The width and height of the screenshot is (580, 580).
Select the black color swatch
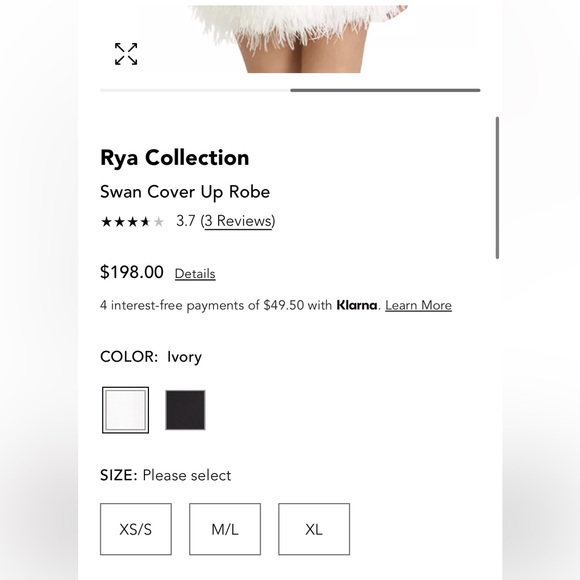185,410
